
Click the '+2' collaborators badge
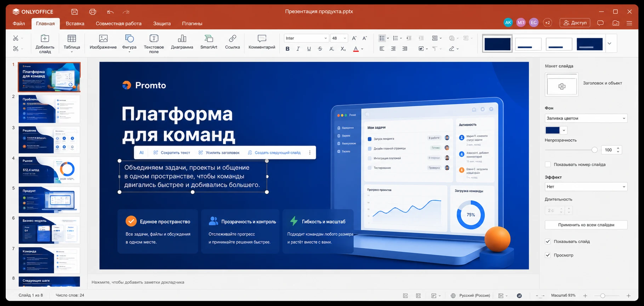[x=547, y=23]
